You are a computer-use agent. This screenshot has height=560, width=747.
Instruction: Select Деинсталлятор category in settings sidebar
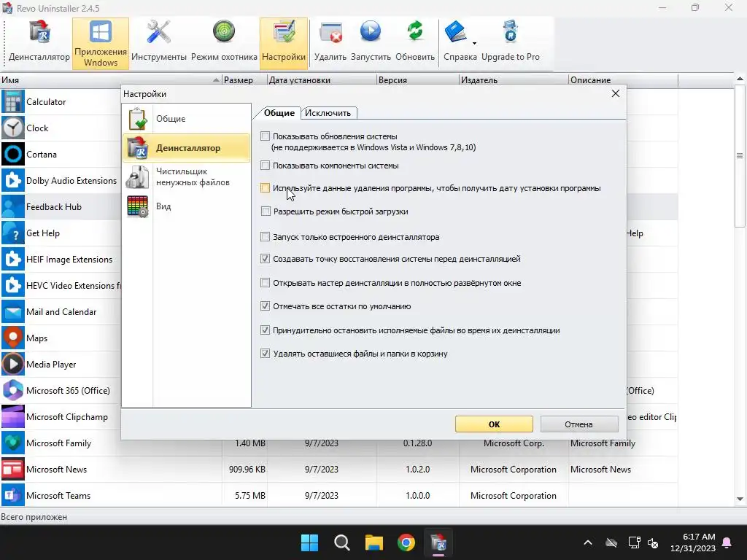[x=186, y=148]
